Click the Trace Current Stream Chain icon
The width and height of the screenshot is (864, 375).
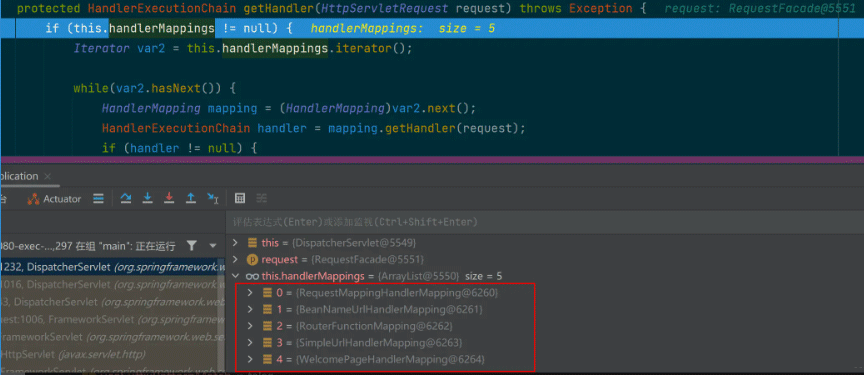tap(261, 198)
